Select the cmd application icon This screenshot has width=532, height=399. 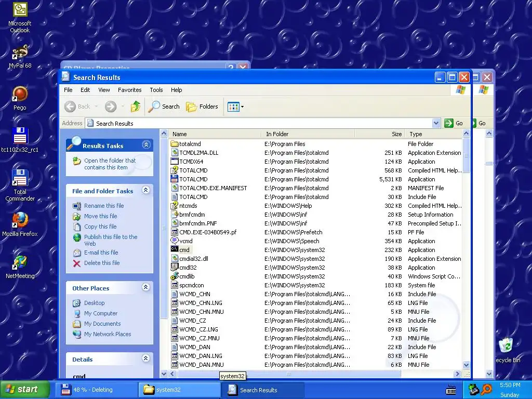[x=175, y=250]
